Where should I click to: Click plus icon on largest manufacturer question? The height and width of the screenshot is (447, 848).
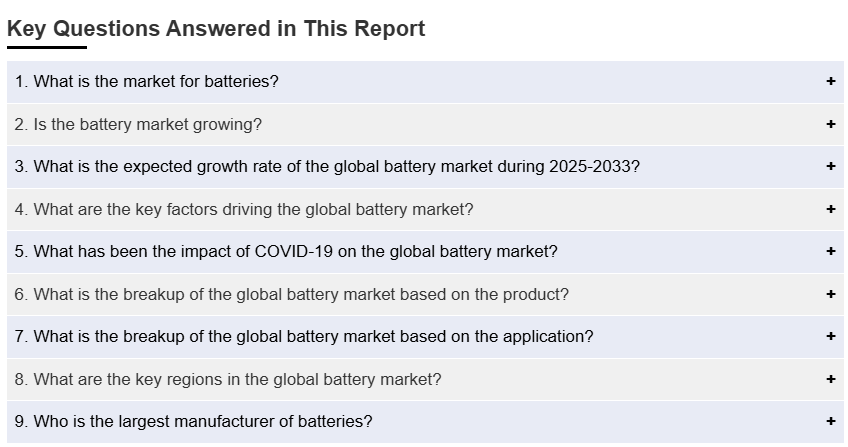831,422
